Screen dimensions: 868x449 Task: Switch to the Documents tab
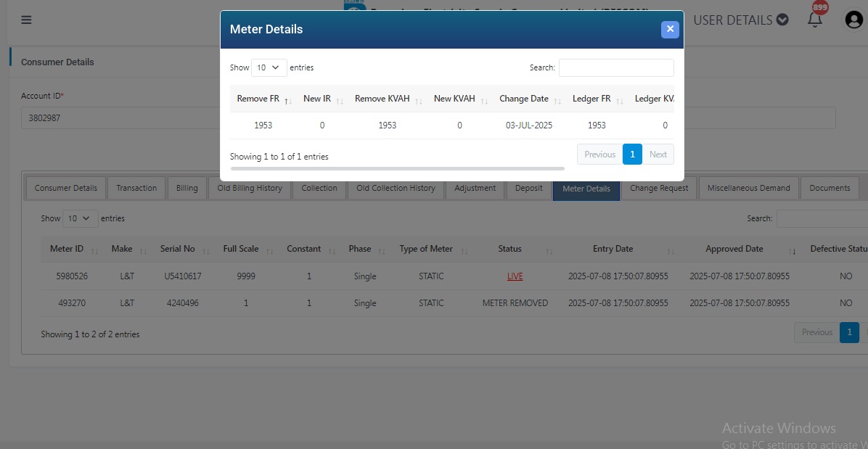click(830, 188)
